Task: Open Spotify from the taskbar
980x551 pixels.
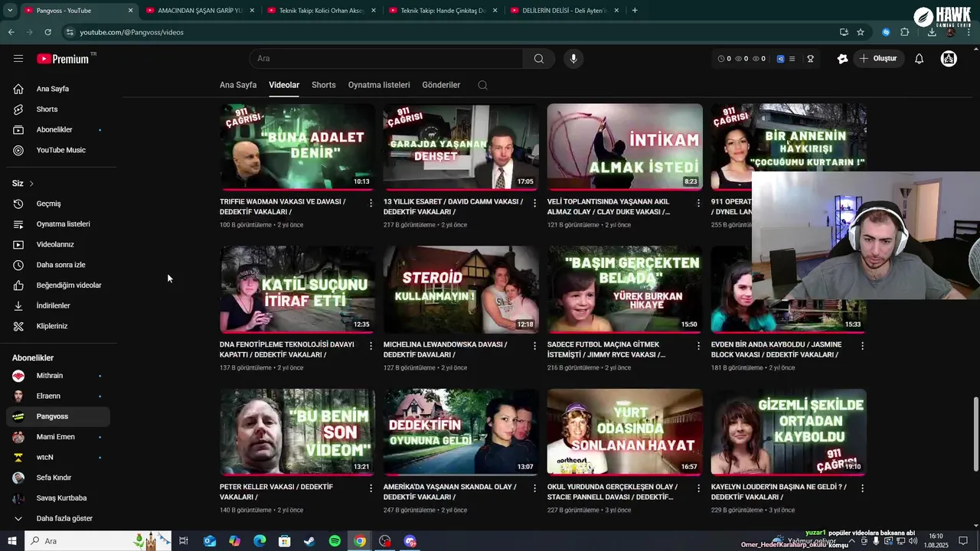Action: (335, 541)
